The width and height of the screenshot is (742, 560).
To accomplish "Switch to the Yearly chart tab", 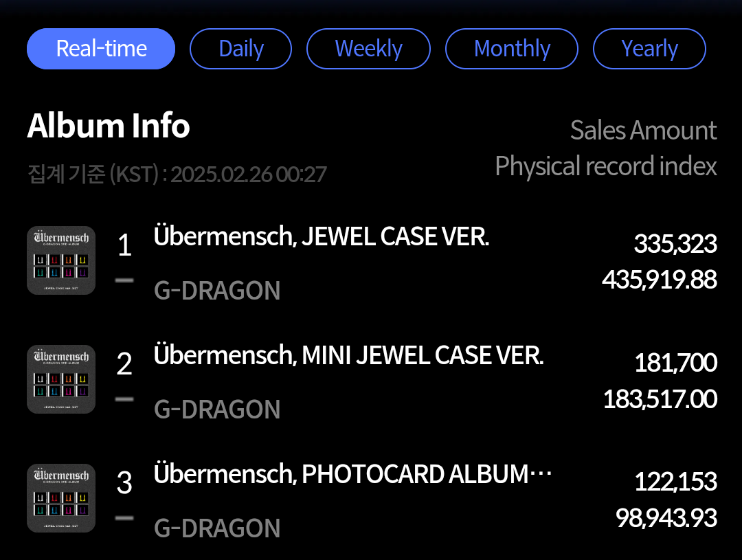I will [649, 49].
